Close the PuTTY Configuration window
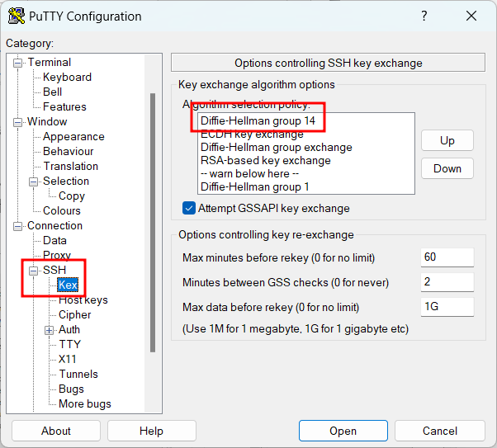497x448 pixels. (x=471, y=16)
